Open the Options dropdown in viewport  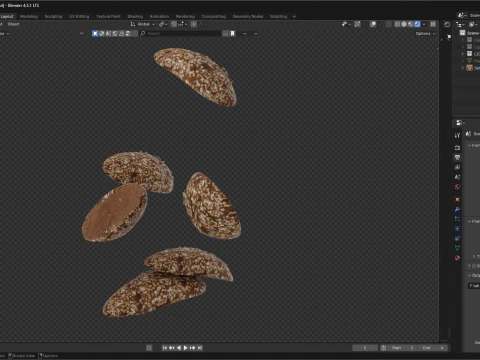425,33
